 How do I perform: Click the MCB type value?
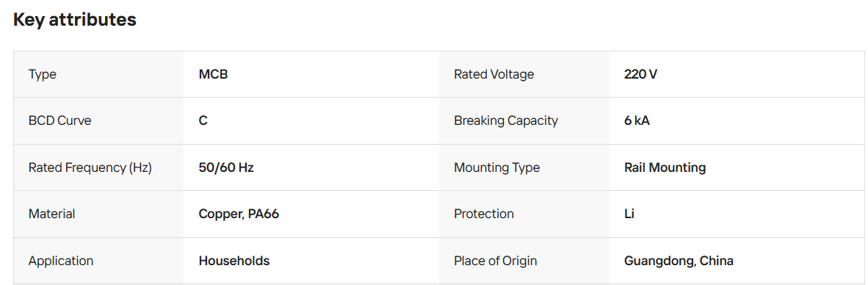[214, 74]
